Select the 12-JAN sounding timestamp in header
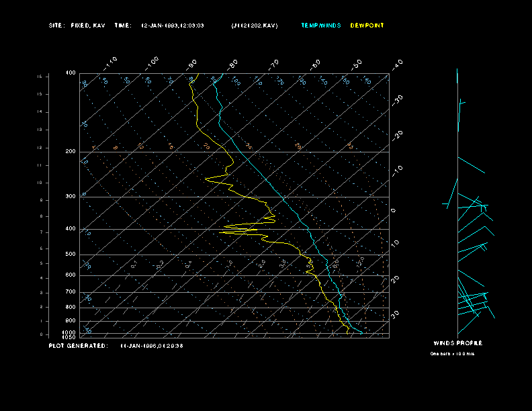Screen dimensions: 532x411 (x=173, y=26)
